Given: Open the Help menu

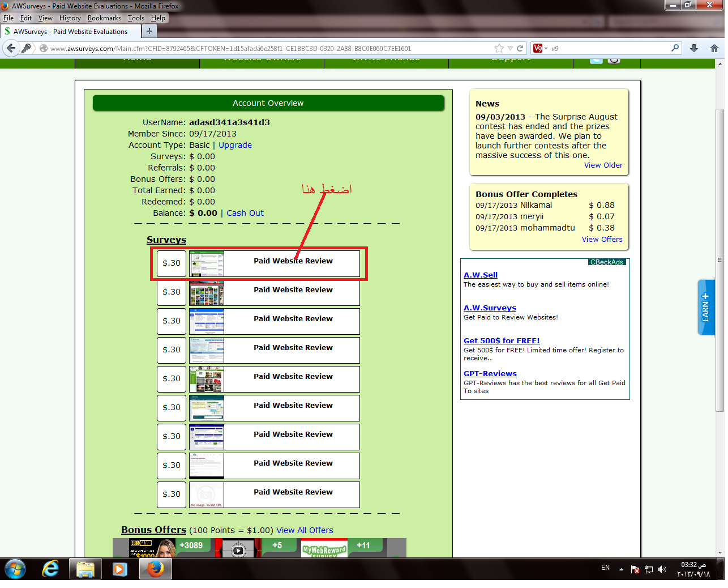Looking at the screenshot, I should pos(158,18).
